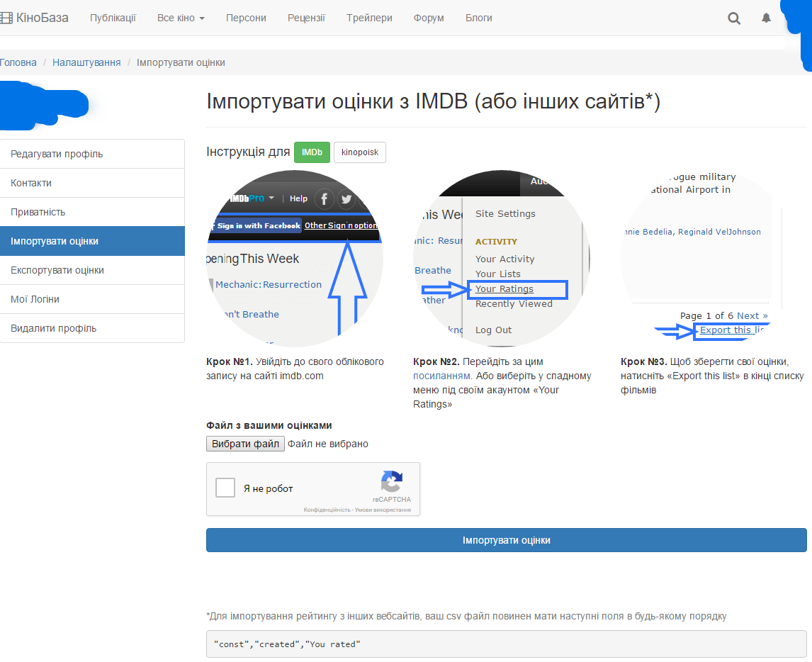812x662 pixels.
Task: Expand the "Все кіно" dropdown menu
Action: point(181,18)
